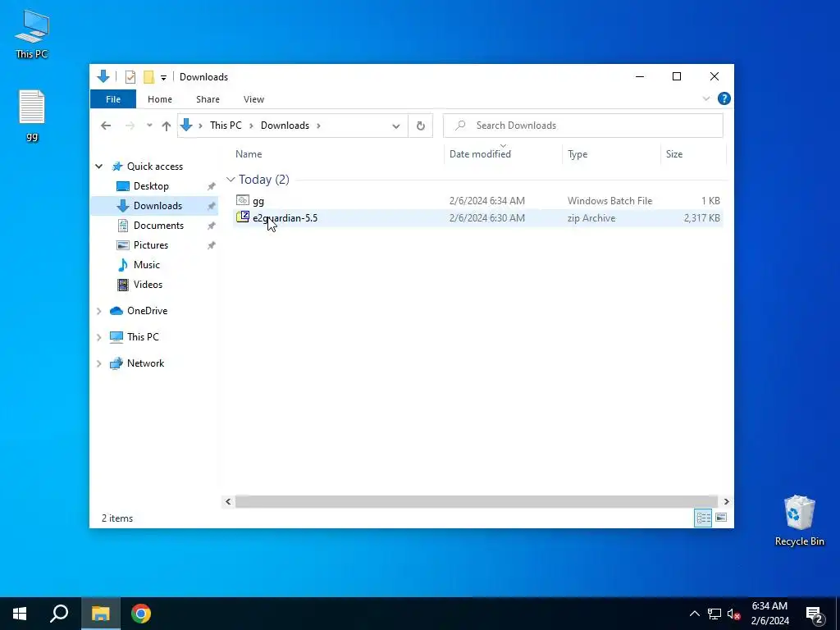Open Documents in the navigation pane
The height and width of the screenshot is (630, 840).
tap(158, 226)
